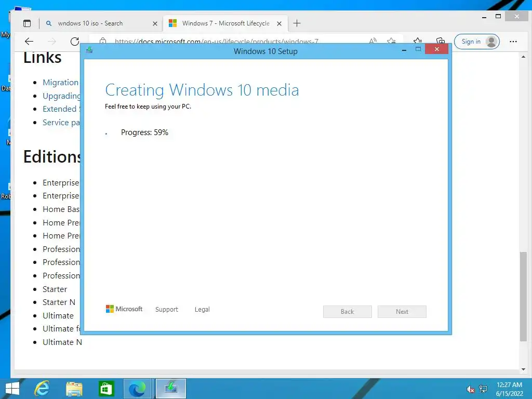Click the Support link in Setup

167,310
